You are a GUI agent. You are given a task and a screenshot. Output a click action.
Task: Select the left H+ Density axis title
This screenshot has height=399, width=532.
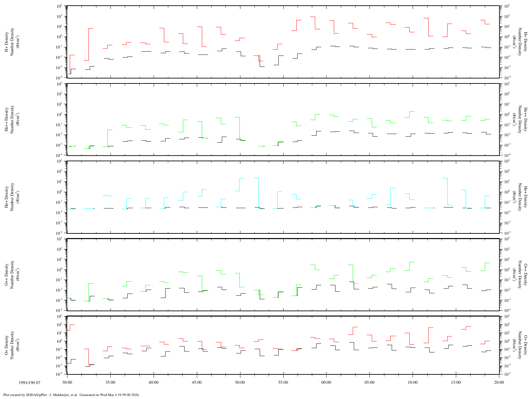(x=7, y=42)
